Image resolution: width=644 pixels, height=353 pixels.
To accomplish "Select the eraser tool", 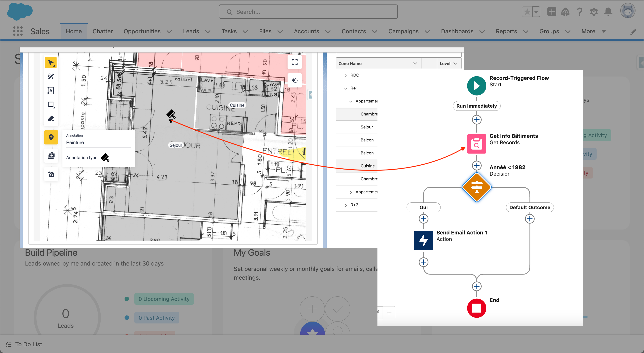I will coord(51,118).
